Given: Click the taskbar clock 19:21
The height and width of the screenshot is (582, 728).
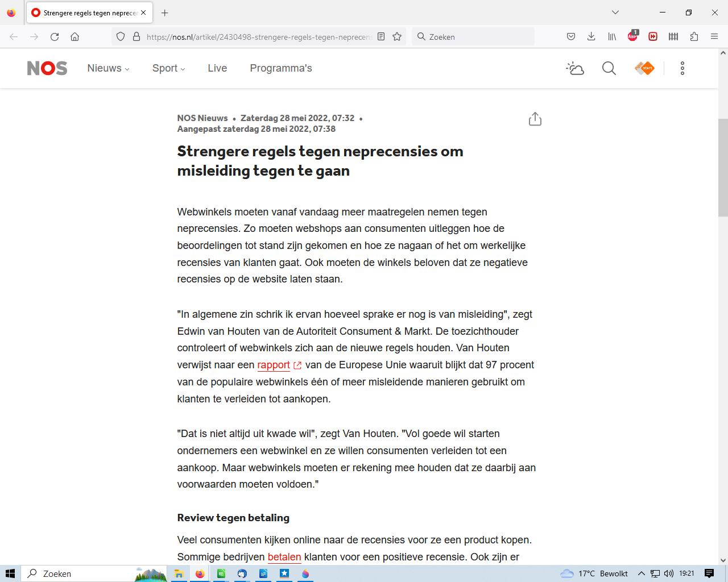Looking at the screenshot, I should pos(686,573).
